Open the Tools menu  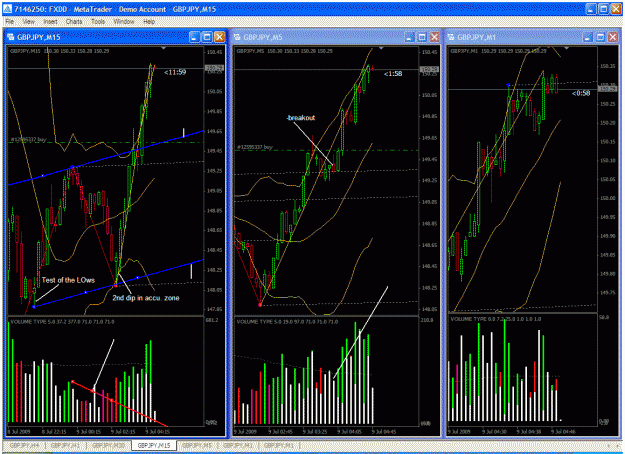[98, 22]
